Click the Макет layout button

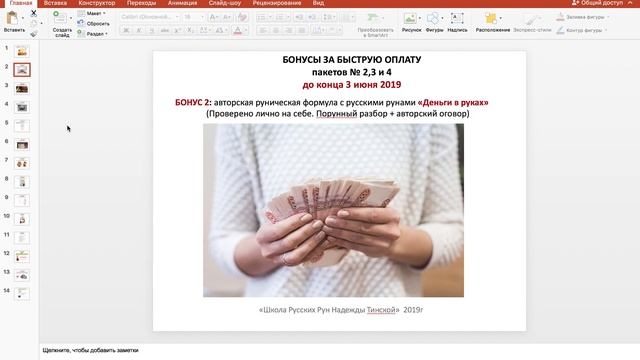(91, 13)
